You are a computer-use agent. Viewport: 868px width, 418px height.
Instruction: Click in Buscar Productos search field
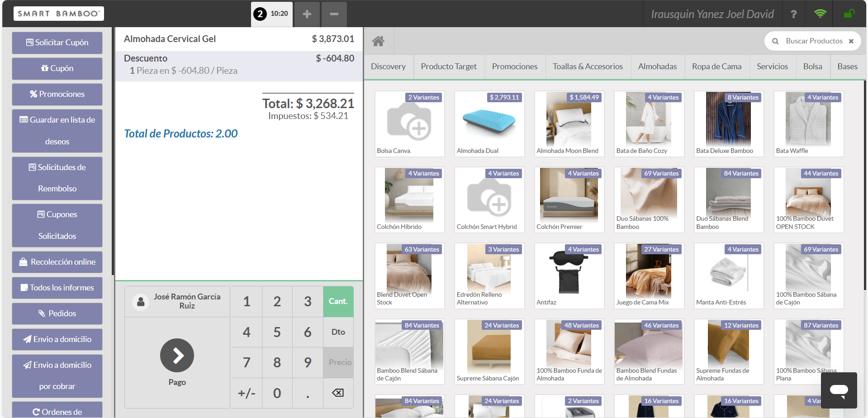coord(814,41)
